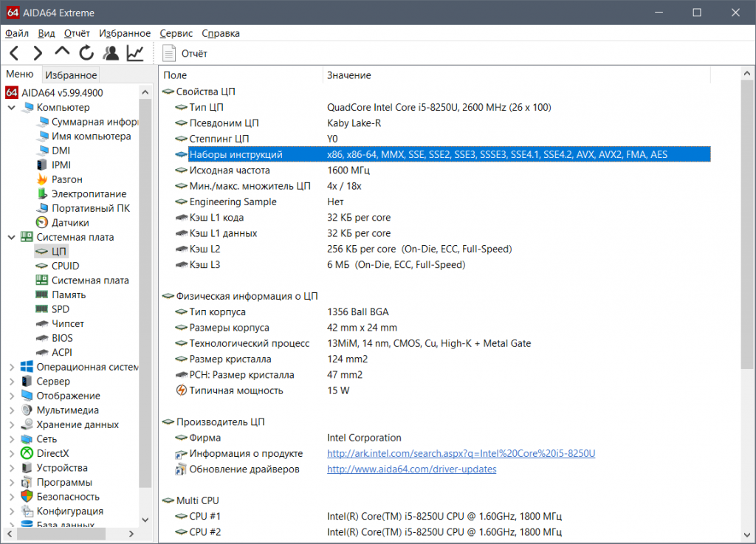Open the ark.intel.com product information link
The height and width of the screenshot is (544, 756).
coord(461,453)
